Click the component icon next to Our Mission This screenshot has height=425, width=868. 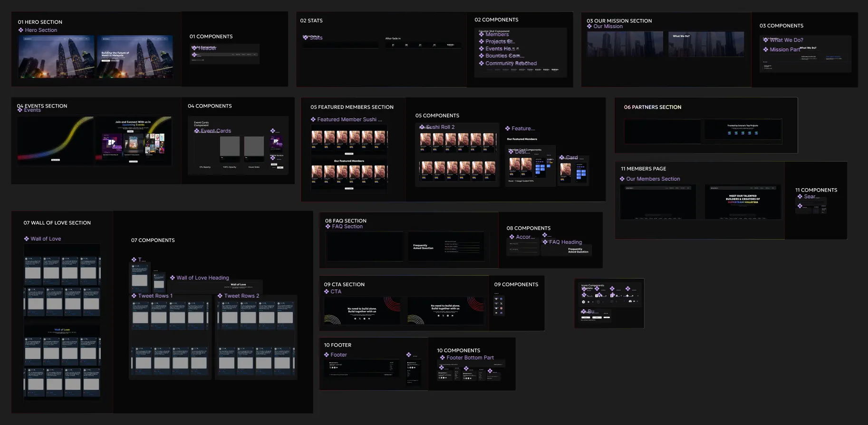589,26
